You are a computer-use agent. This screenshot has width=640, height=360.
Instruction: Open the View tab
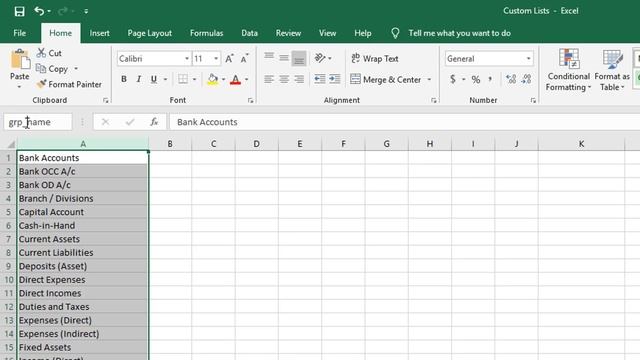(327, 33)
